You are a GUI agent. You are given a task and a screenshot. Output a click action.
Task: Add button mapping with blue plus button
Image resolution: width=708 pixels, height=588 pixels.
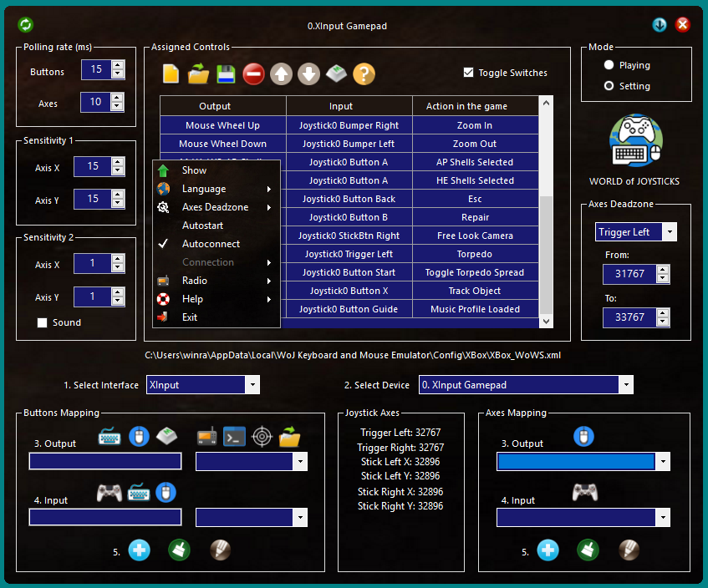click(x=139, y=550)
